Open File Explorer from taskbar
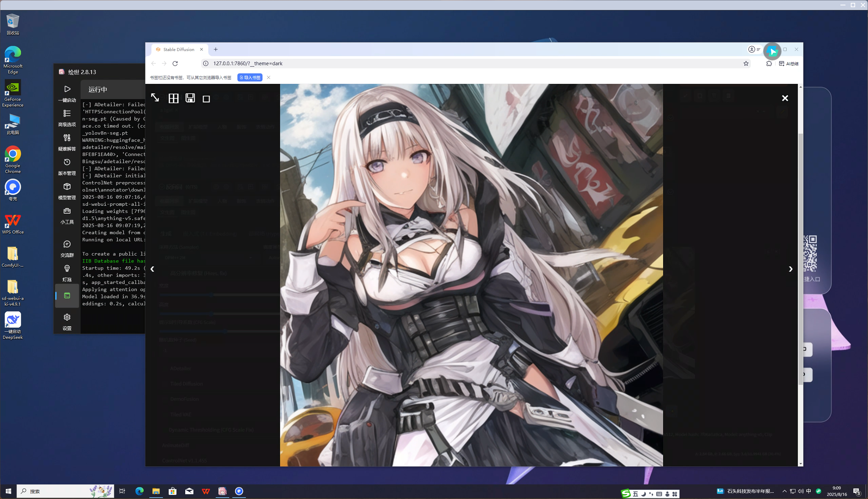Image resolution: width=868 pixels, height=499 pixels. 156,491
